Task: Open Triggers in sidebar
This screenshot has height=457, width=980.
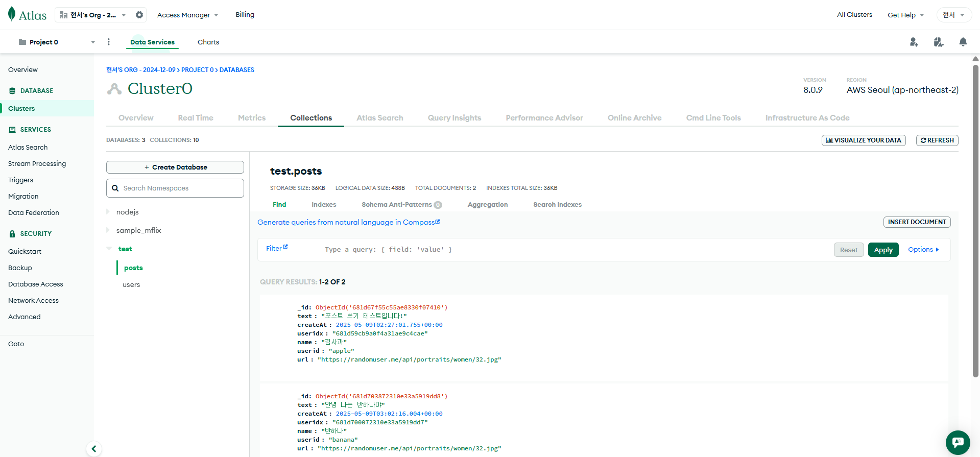Action: (20, 180)
